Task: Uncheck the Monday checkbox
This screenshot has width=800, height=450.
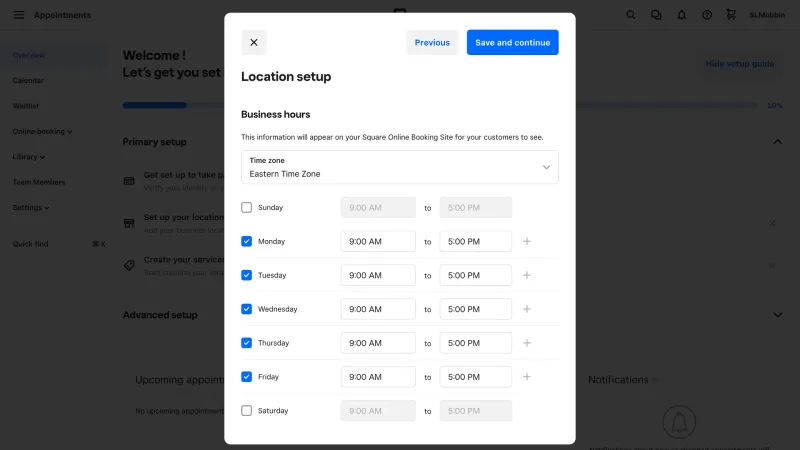Action: (x=246, y=241)
